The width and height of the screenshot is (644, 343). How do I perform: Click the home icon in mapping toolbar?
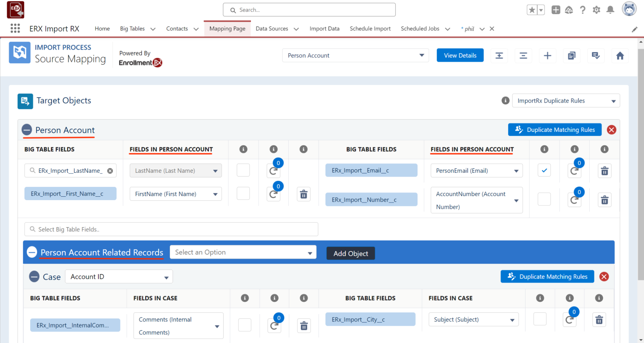click(620, 56)
